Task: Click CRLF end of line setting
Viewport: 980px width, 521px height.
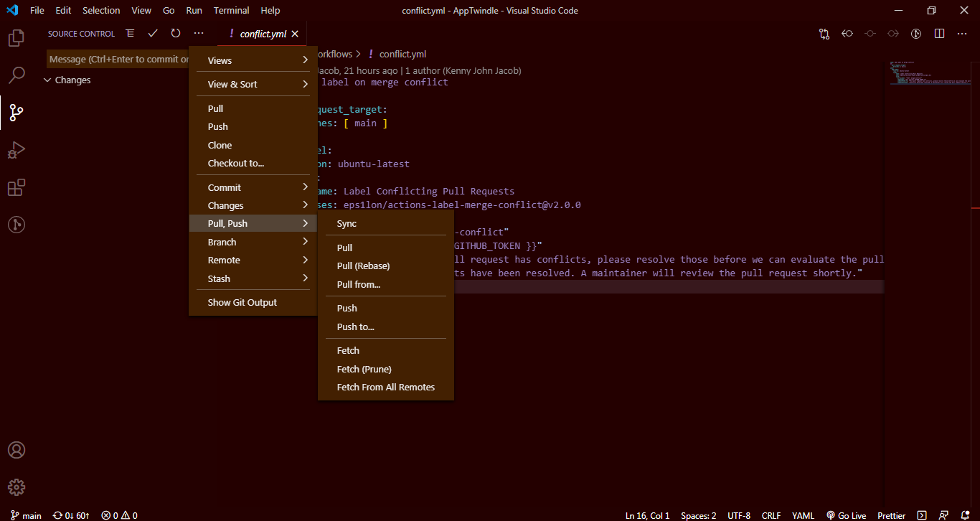Action: tap(771, 515)
